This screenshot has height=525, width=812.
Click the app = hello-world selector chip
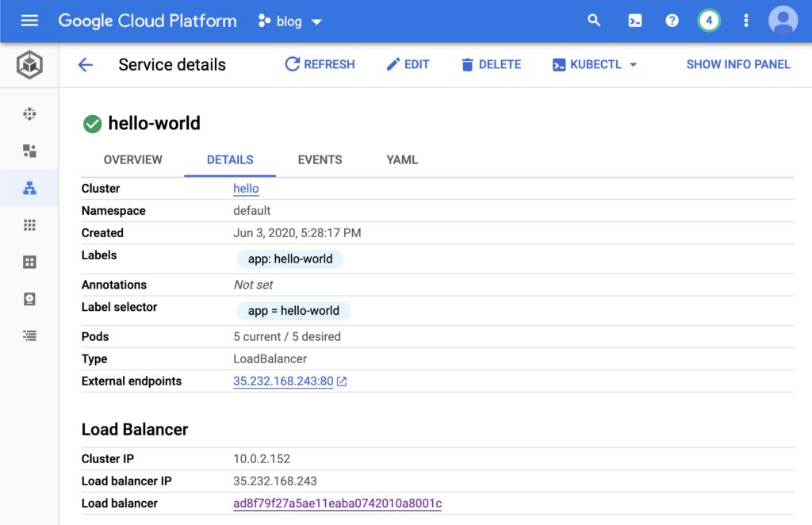tap(293, 311)
